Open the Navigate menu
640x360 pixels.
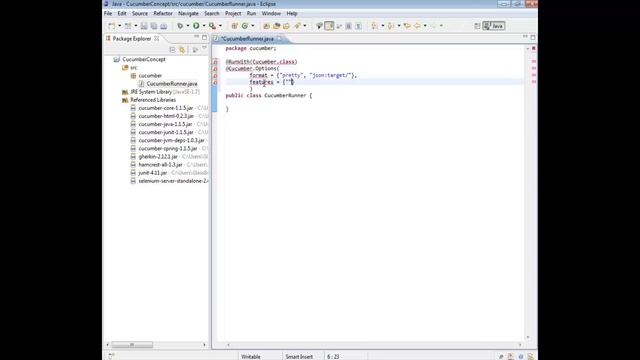tap(188, 13)
